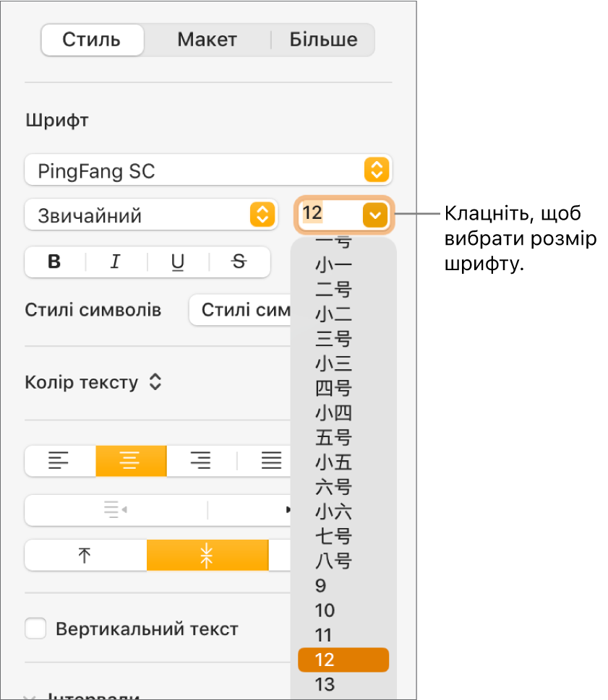
Task: Align text to middle vertically
Action: (x=207, y=556)
